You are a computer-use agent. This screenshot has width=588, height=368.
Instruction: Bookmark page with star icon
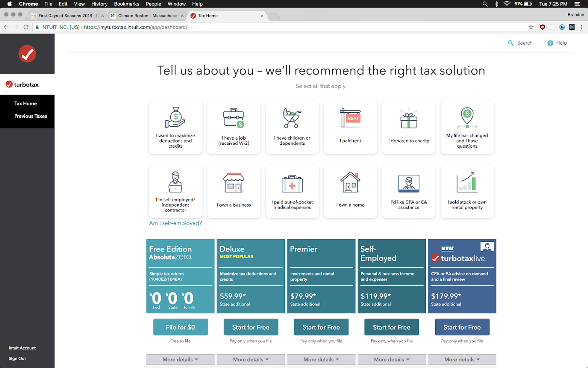click(531, 27)
